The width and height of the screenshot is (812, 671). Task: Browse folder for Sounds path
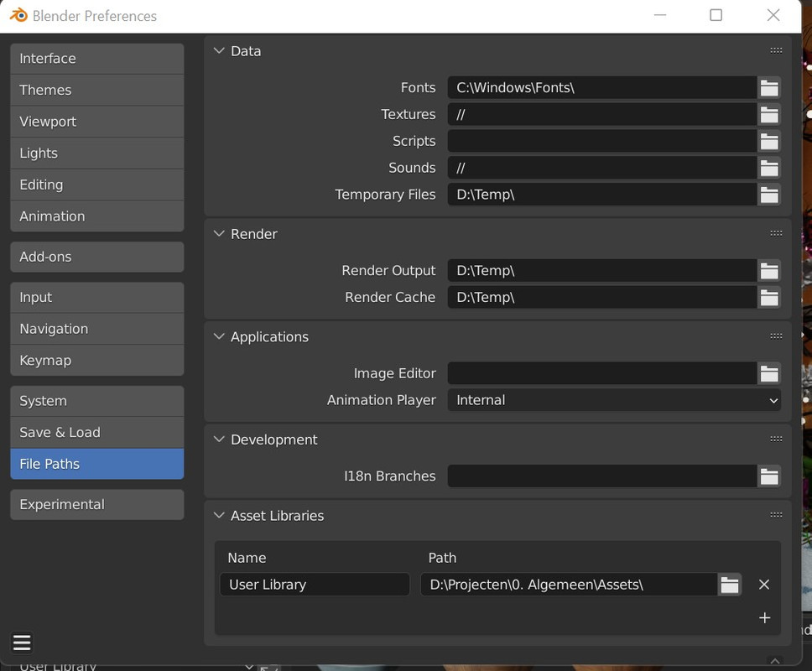click(769, 168)
